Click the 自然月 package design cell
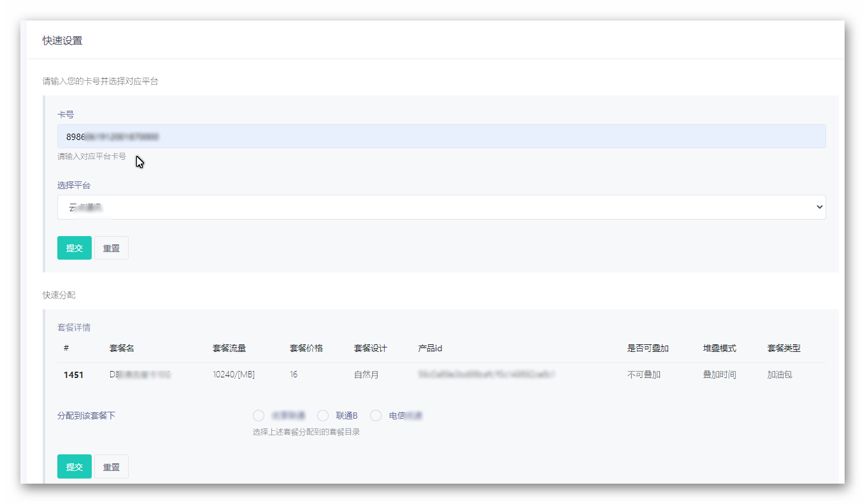The height and width of the screenshot is (504, 865). (x=366, y=375)
